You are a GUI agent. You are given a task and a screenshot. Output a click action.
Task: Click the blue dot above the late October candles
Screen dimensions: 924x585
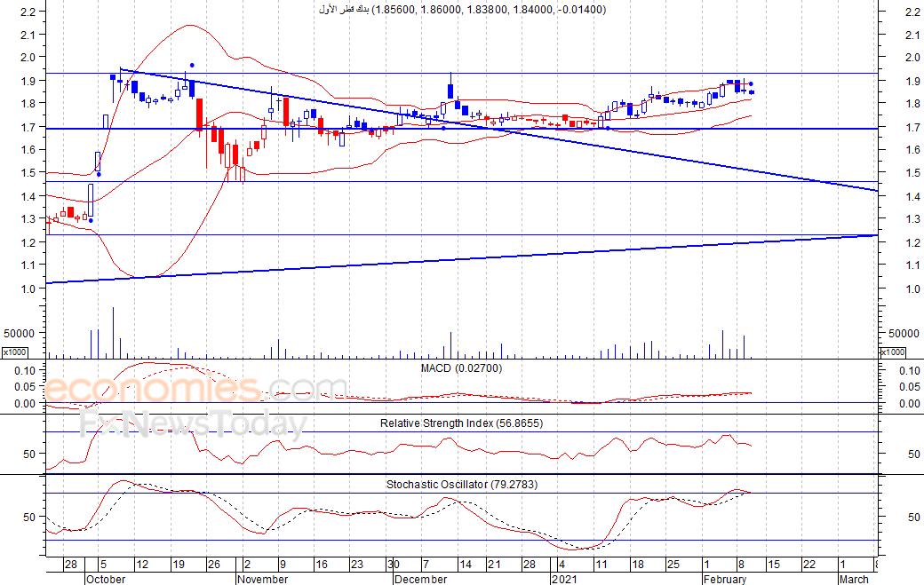193,66
